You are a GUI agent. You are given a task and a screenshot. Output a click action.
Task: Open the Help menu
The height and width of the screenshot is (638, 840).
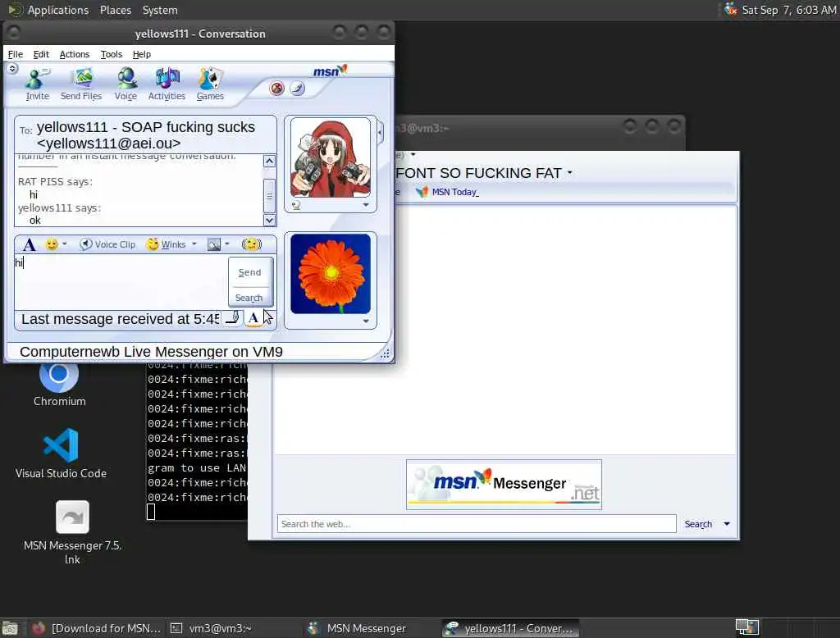coord(141,54)
